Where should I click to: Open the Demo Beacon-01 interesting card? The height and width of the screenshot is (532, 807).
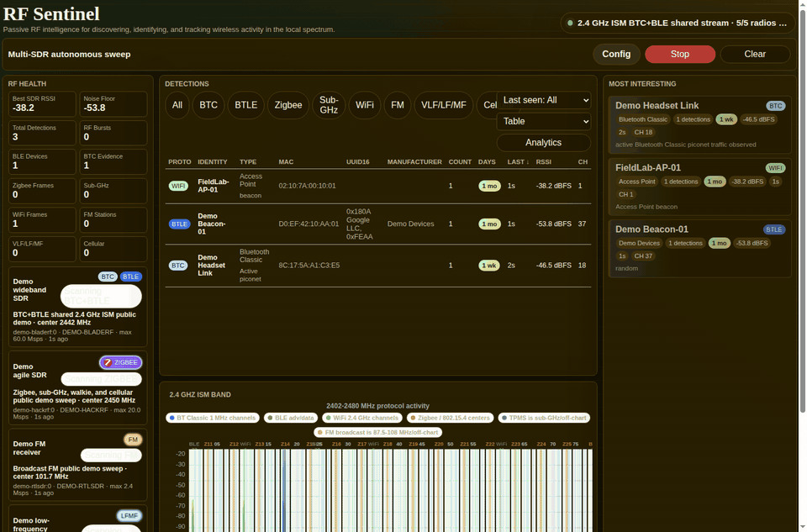[x=699, y=249]
